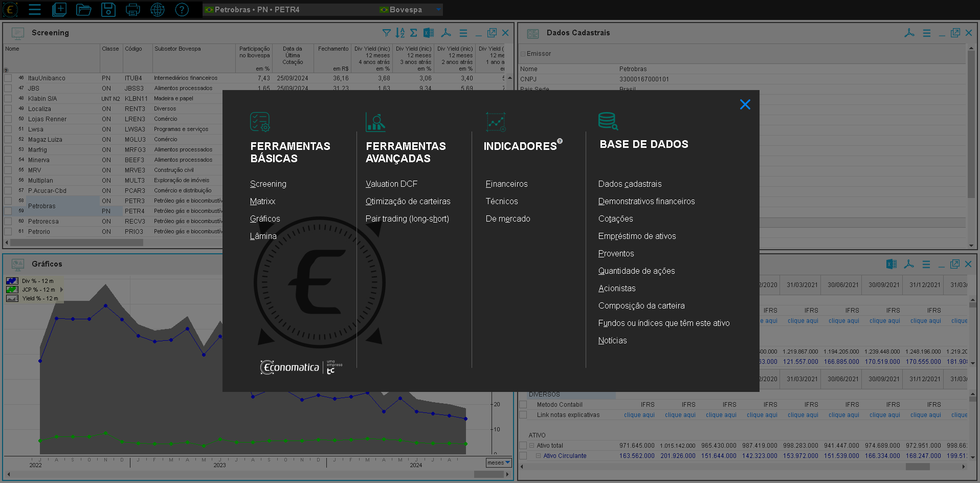Tick the JBS row checkbox

[8, 89]
